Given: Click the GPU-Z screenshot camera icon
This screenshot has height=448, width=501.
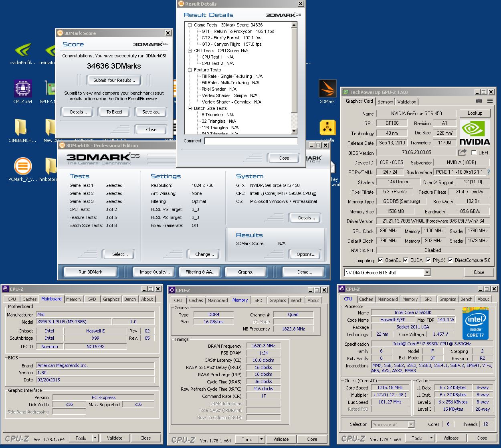Looking at the screenshot, I should coord(479,101).
